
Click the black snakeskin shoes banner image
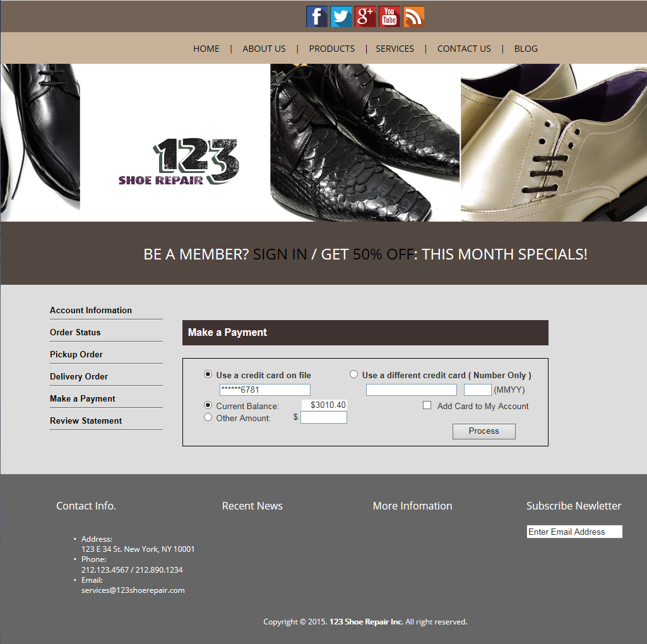pos(365,143)
